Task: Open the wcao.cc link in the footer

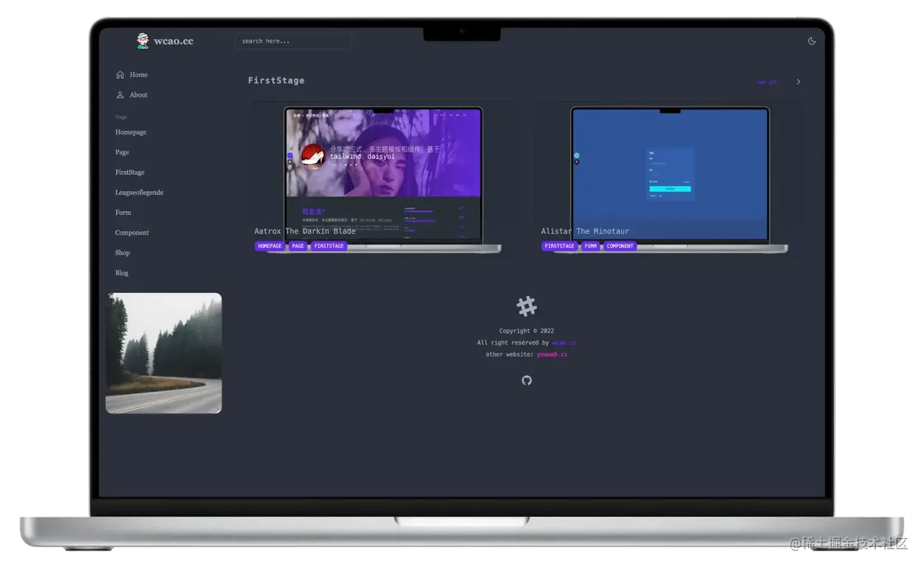Action: point(564,343)
